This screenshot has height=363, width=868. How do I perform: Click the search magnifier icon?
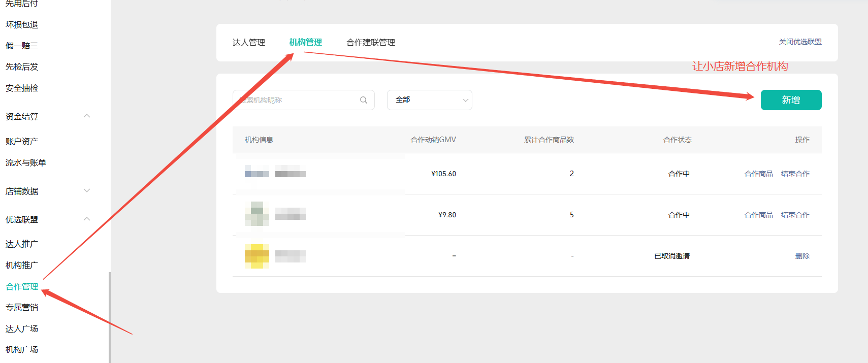(x=364, y=100)
